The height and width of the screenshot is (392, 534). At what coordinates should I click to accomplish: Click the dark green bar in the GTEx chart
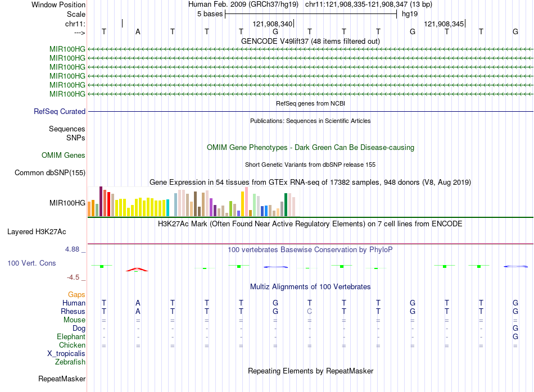[x=286, y=205]
